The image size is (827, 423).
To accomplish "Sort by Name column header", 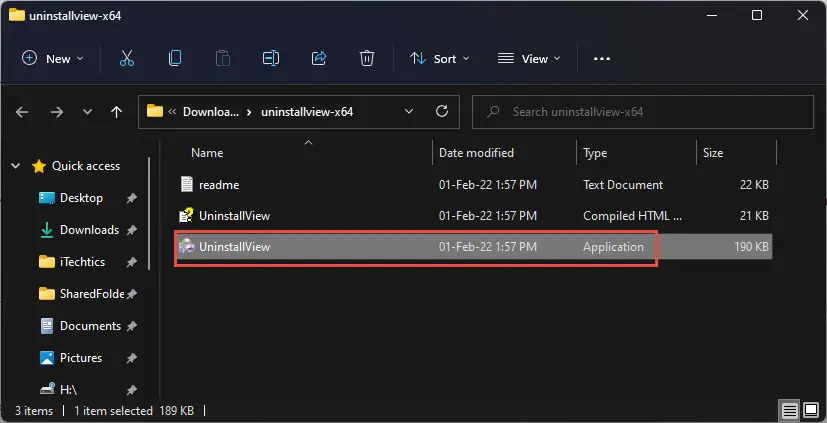I will (x=207, y=153).
